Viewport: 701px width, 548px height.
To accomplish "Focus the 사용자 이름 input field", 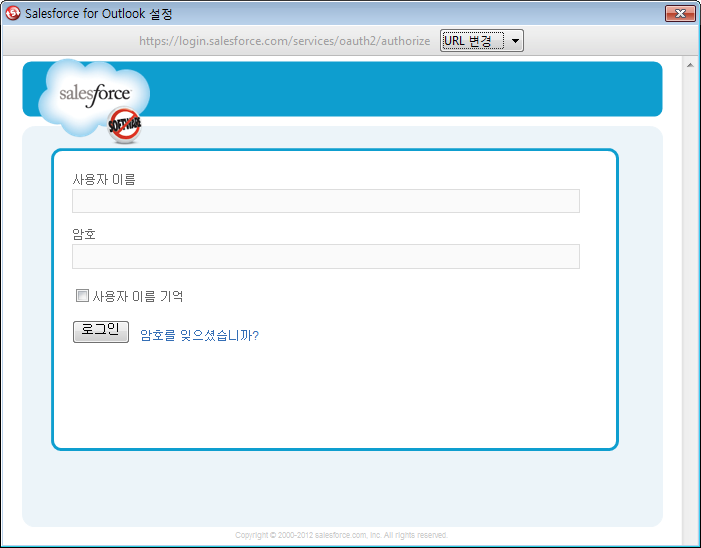I will click(x=326, y=201).
